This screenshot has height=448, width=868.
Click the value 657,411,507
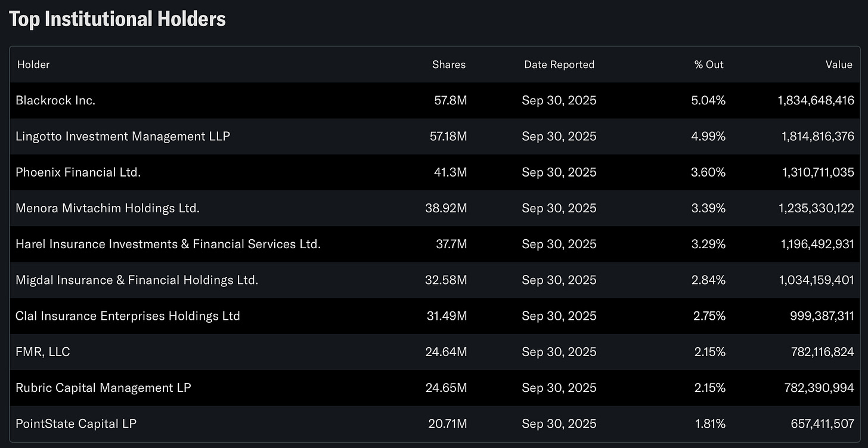coord(823,424)
